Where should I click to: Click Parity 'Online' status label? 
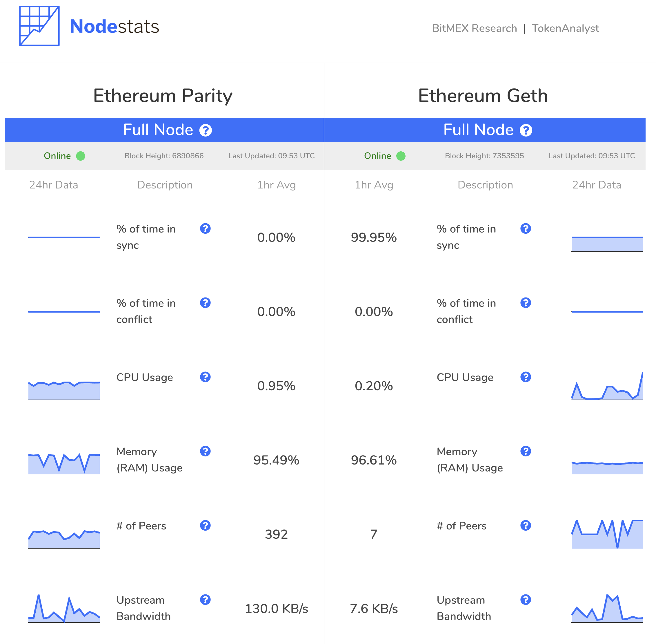point(57,156)
